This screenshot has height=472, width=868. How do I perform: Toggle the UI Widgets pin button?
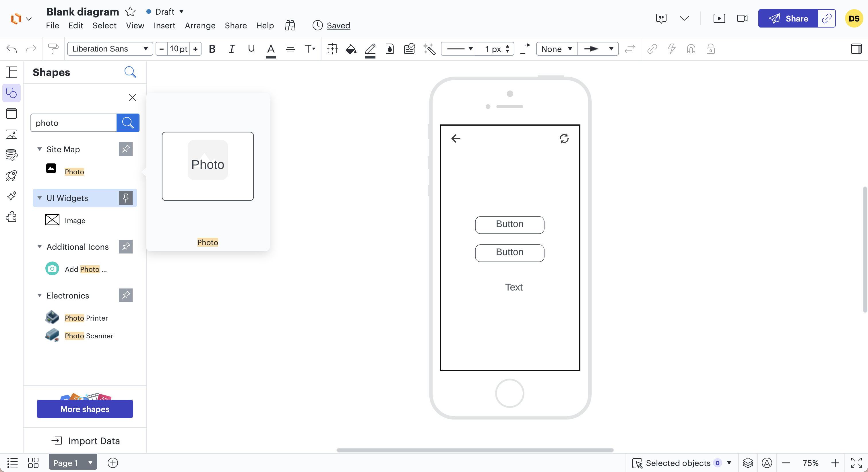(x=125, y=198)
